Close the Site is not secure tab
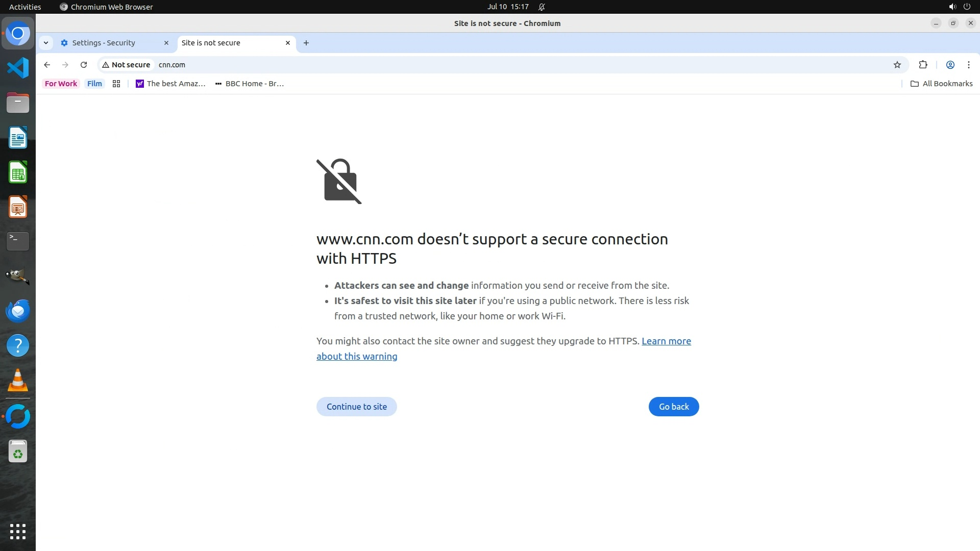This screenshot has width=980, height=551. point(288,43)
